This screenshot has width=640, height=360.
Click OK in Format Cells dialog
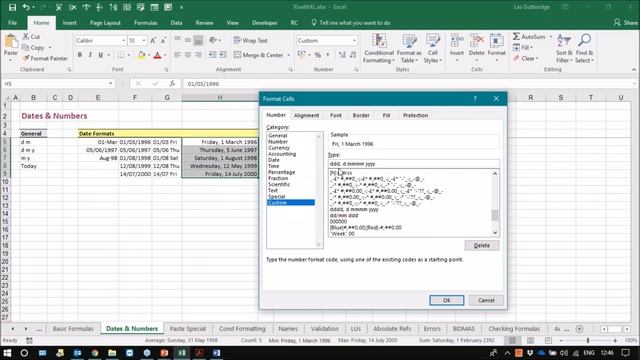tap(447, 300)
